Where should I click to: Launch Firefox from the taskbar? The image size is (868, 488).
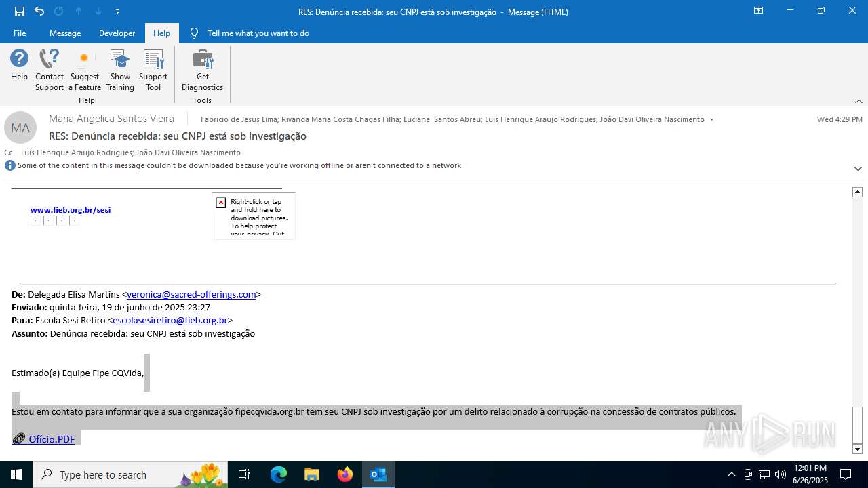coord(345,474)
